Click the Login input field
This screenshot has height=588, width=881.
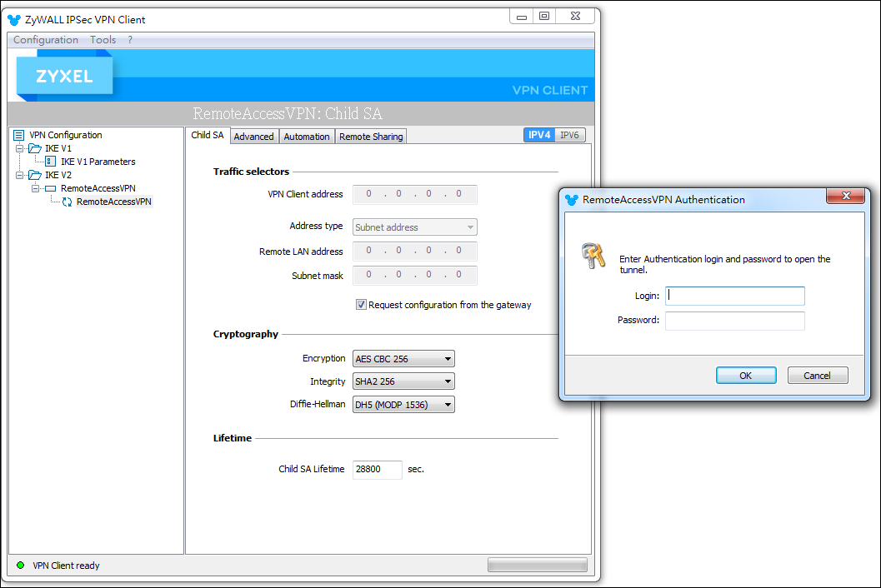coord(735,296)
